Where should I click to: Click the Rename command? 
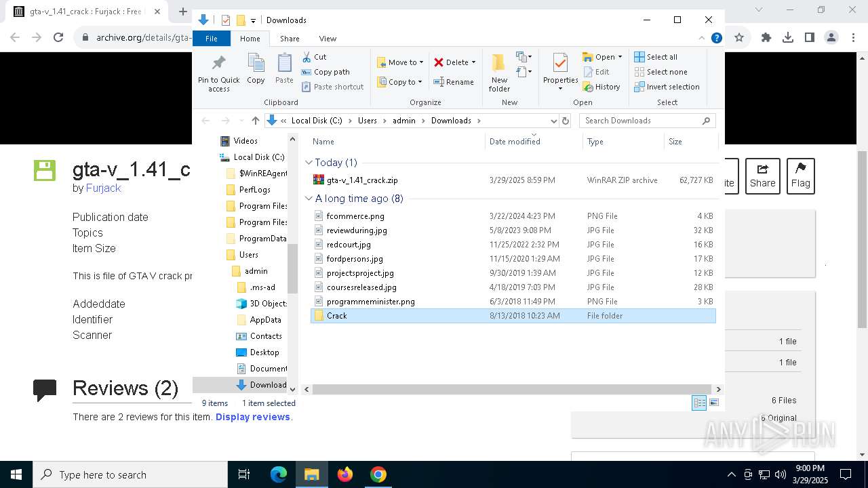(454, 82)
